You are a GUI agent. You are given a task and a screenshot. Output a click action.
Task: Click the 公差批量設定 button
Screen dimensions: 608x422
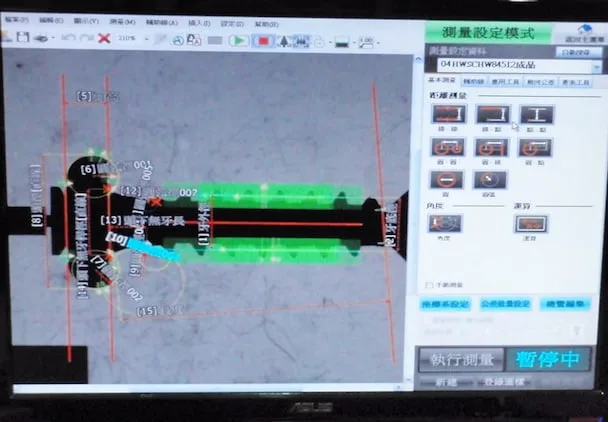coord(505,304)
